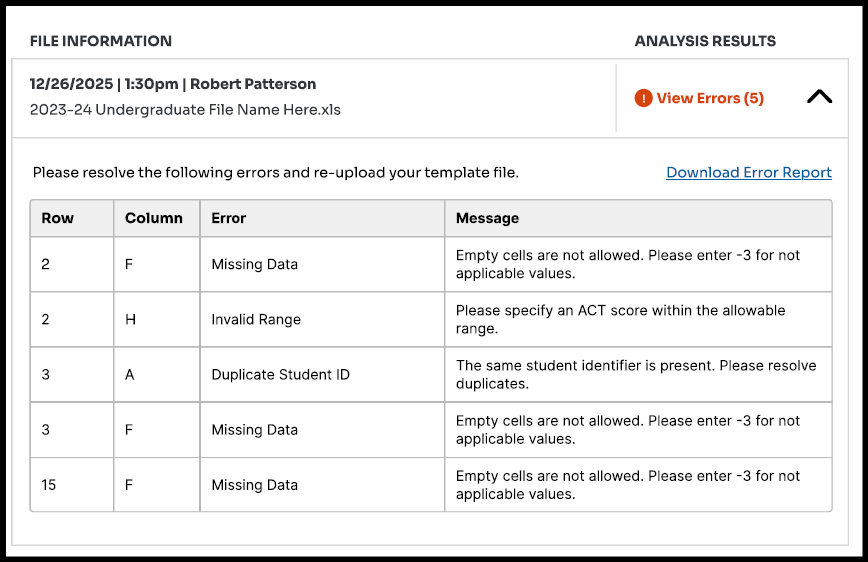Click Download Error Report link
This screenshot has width=868, height=562.
click(749, 172)
